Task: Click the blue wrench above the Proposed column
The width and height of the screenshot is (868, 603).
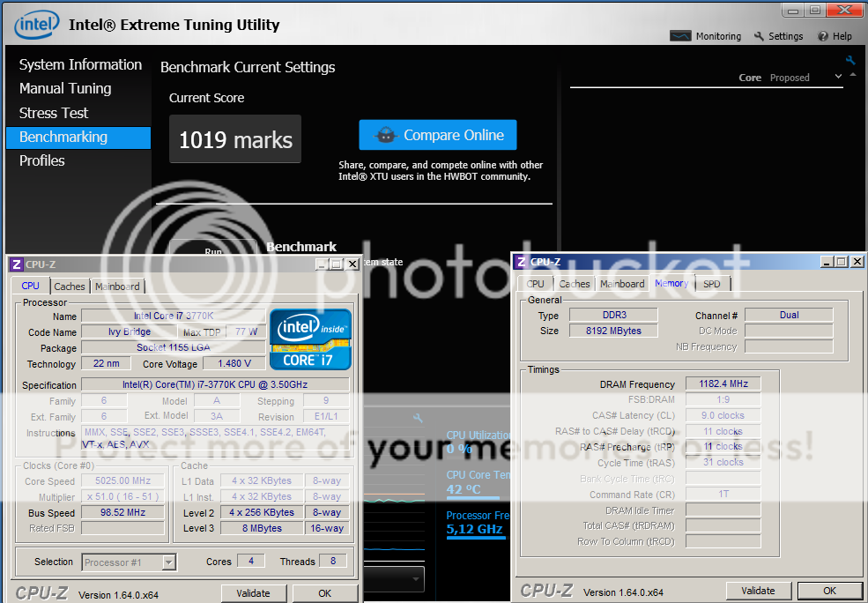Action: pos(850,61)
